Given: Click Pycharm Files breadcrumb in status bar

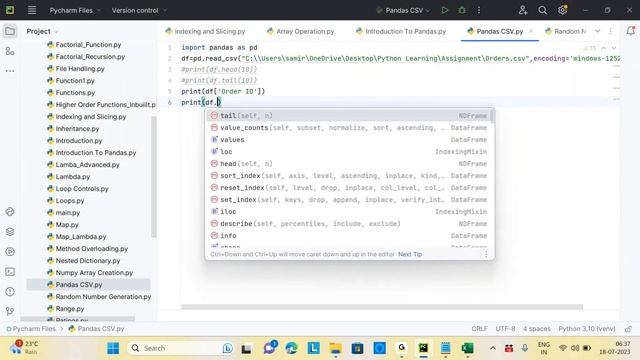Looking at the screenshot, I should pos(31,329).
